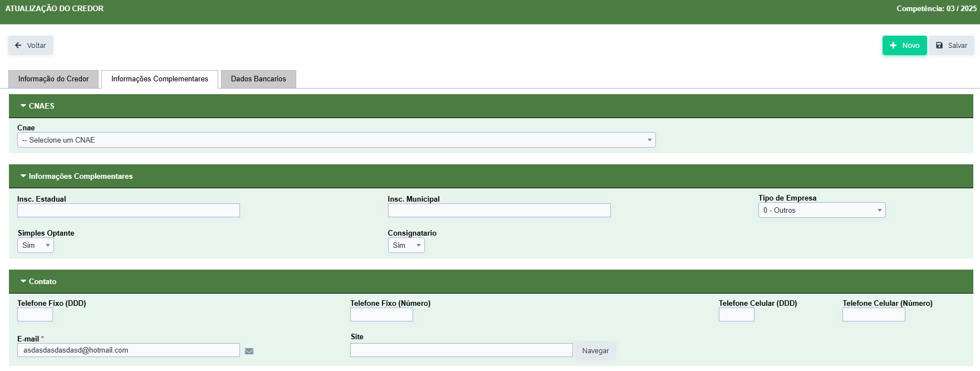The width and height of the screenshot is (980, 371).
Task: Open the Selecione um CNAE dropdown
Action: point(336,140)
